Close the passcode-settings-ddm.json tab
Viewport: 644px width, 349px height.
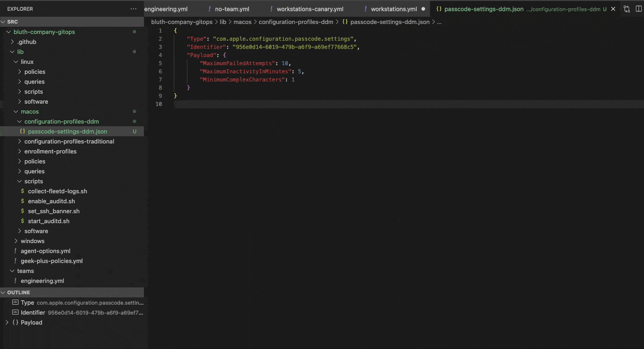(x=614, y=9)
